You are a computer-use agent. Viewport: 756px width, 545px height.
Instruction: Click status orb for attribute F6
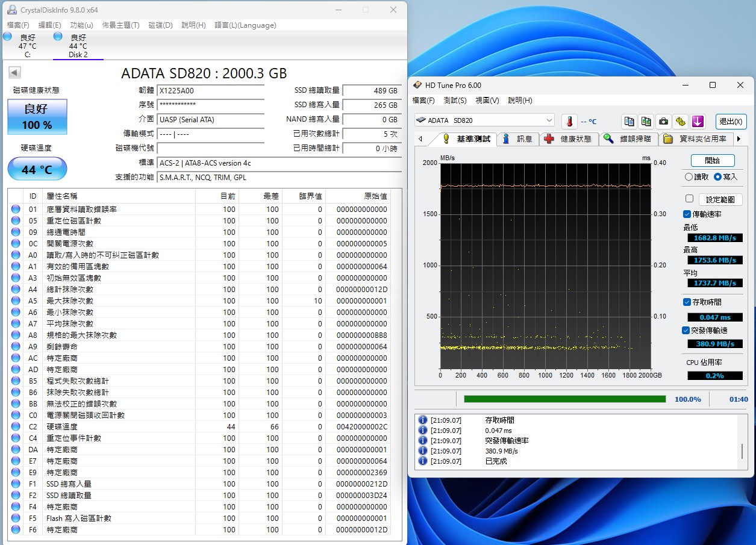[16, 530]
